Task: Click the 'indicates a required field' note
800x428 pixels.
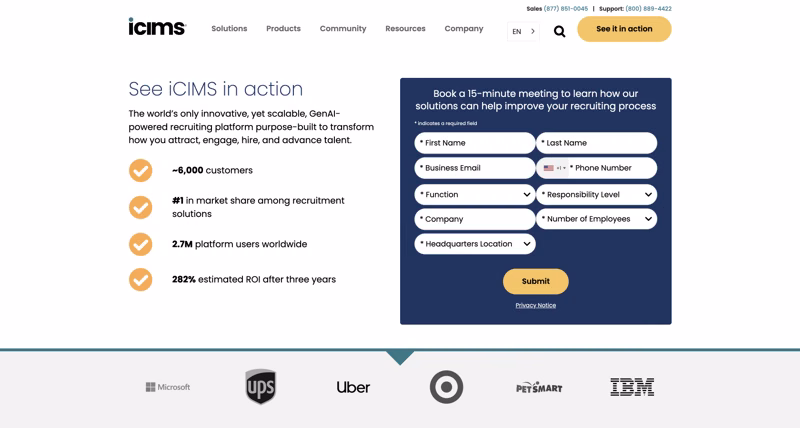Action: coord(446,123)
